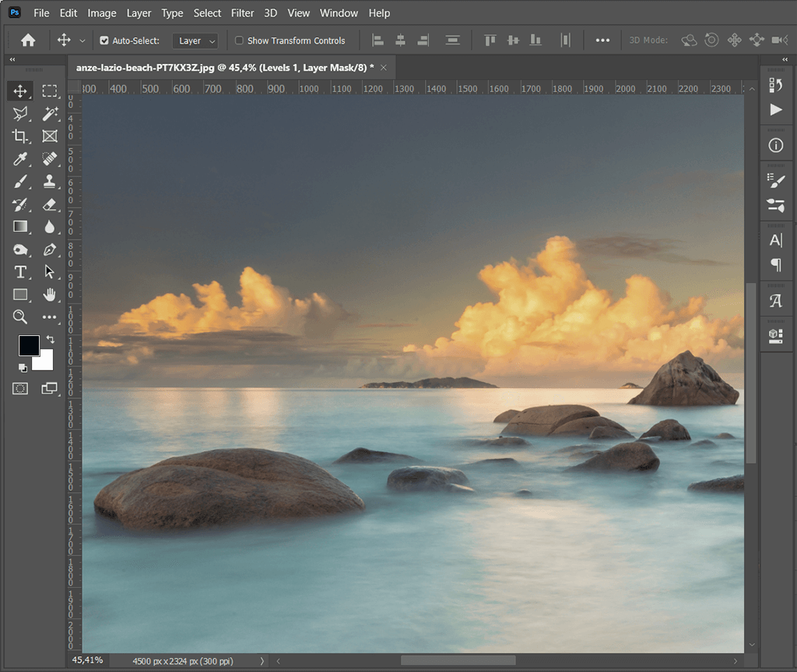
Task: Open the Edit Toolbar three-dots menu
Action: [49, 317]
